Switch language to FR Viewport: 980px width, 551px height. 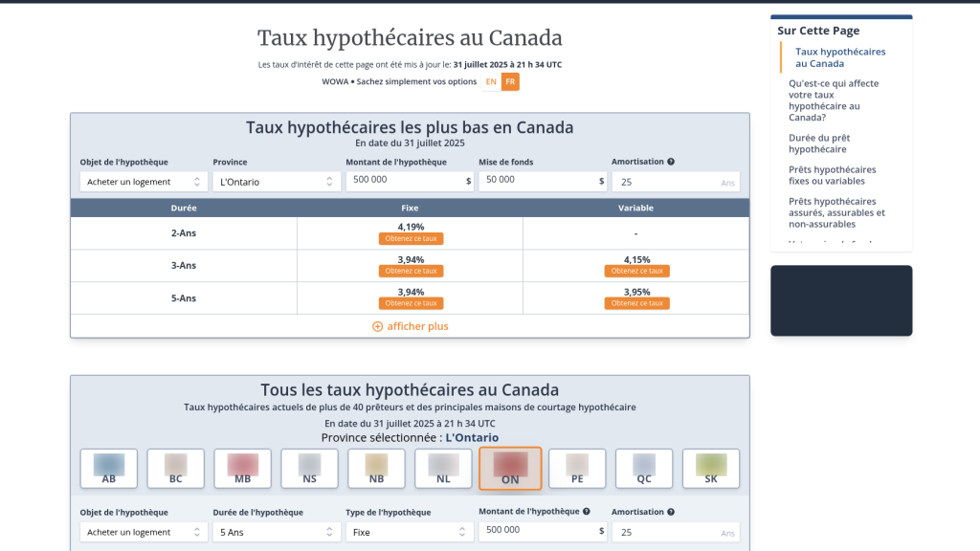click(510, 82)
